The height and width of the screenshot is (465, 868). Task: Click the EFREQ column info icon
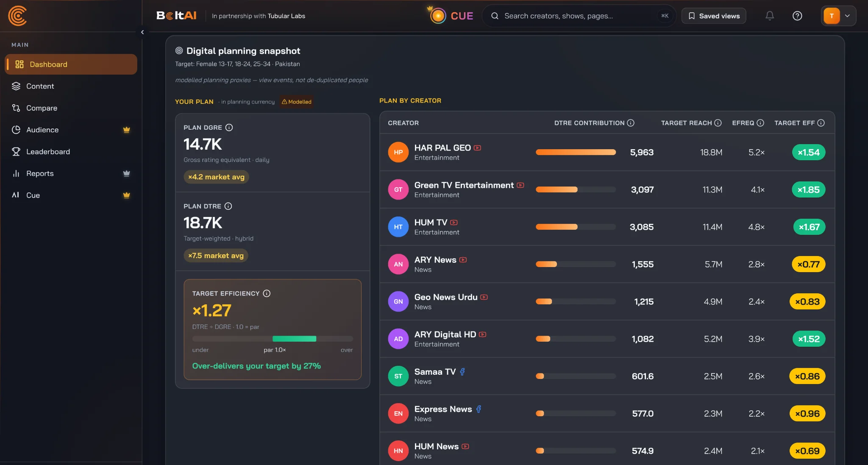(760, 123)
